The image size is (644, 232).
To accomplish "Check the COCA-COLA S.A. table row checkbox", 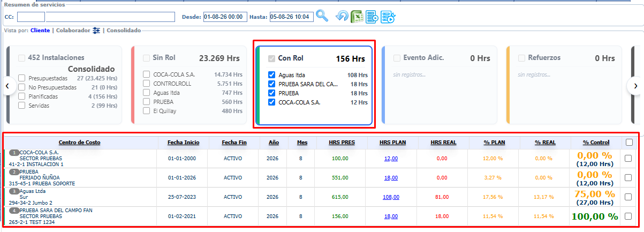I will pyautogui.click(x=628, y=158).
